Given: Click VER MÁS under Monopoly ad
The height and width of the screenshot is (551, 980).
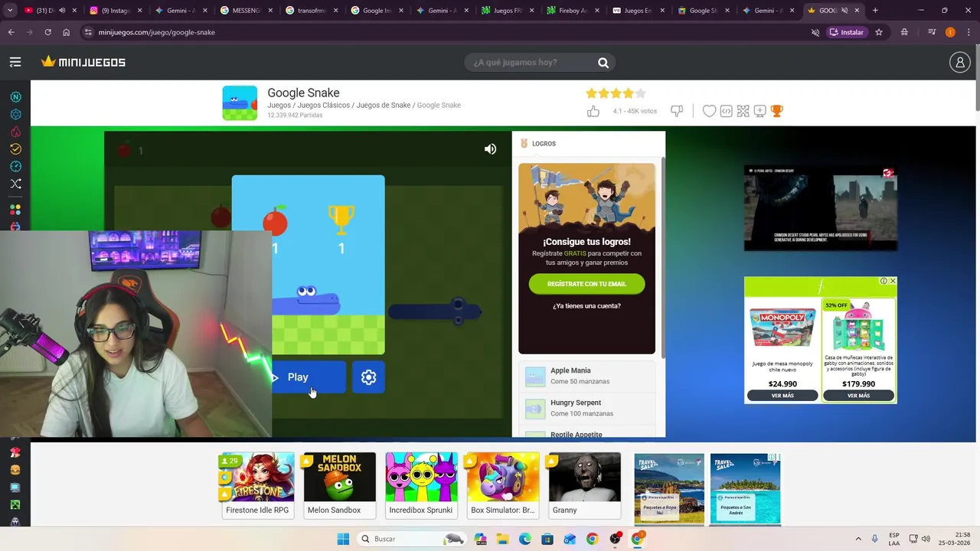Looking at the screenshot, I should (x=782, y=396).
